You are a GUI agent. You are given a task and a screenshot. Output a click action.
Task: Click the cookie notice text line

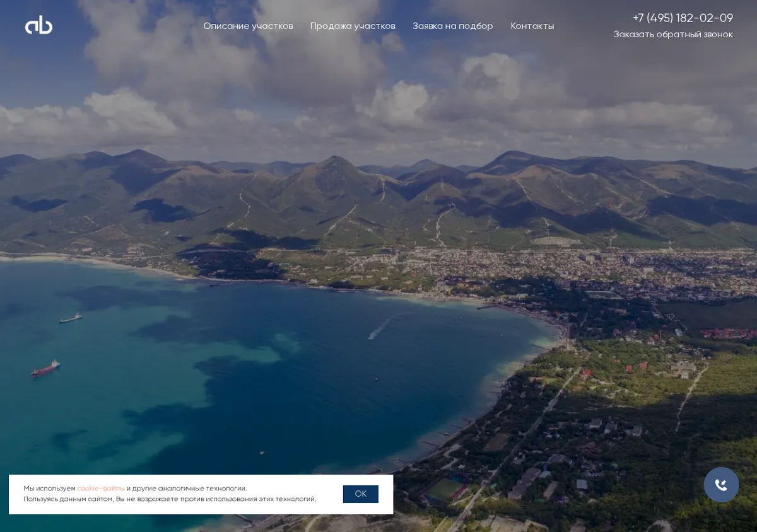point(135,489)
